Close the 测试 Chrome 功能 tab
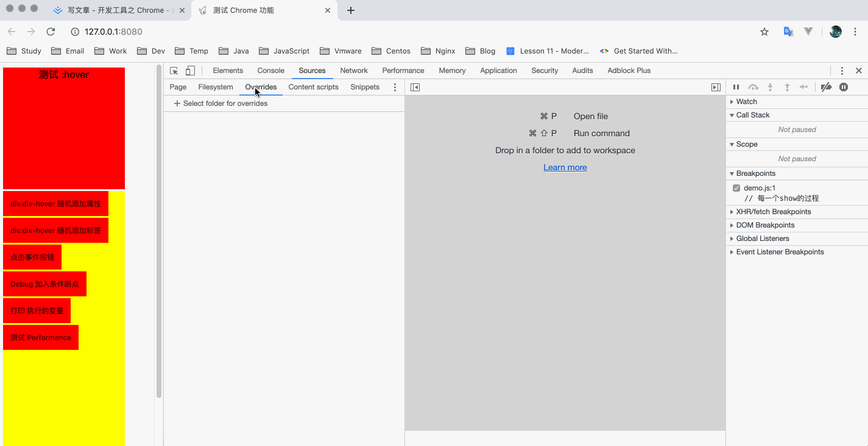The image size is (868, 446). coord(328,10)
